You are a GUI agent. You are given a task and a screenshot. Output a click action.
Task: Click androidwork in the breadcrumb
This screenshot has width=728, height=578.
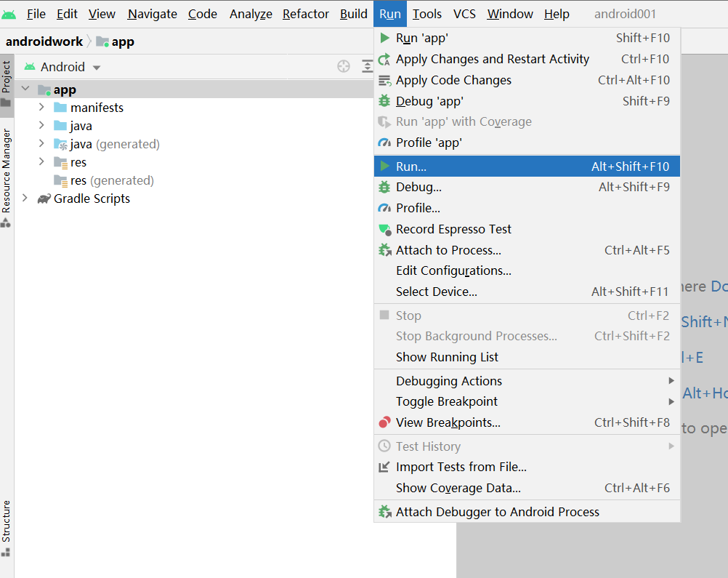44,42
